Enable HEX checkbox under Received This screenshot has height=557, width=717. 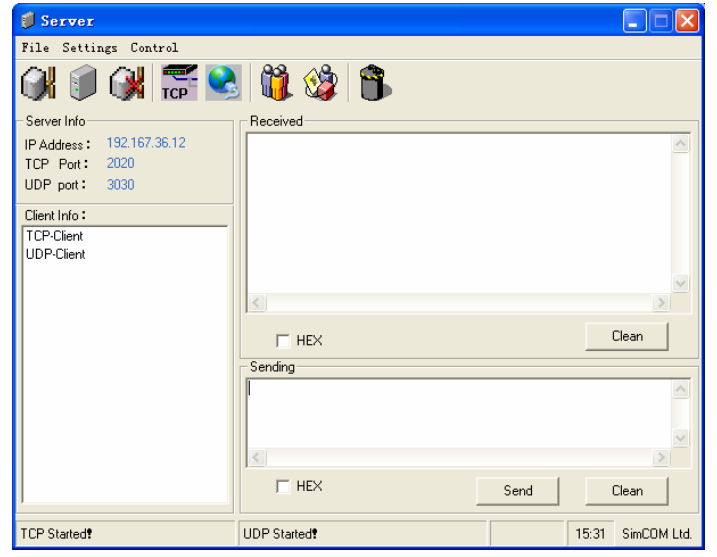tap(283, 341)
